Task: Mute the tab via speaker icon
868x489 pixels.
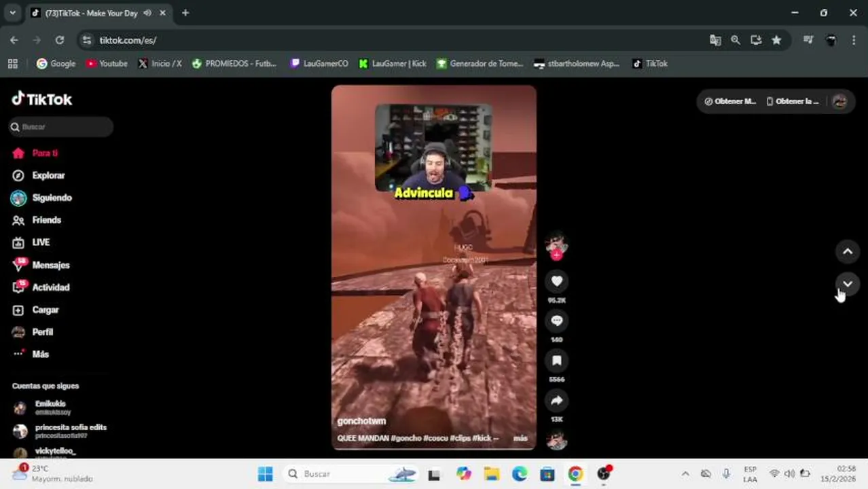Action: [147, 13]
